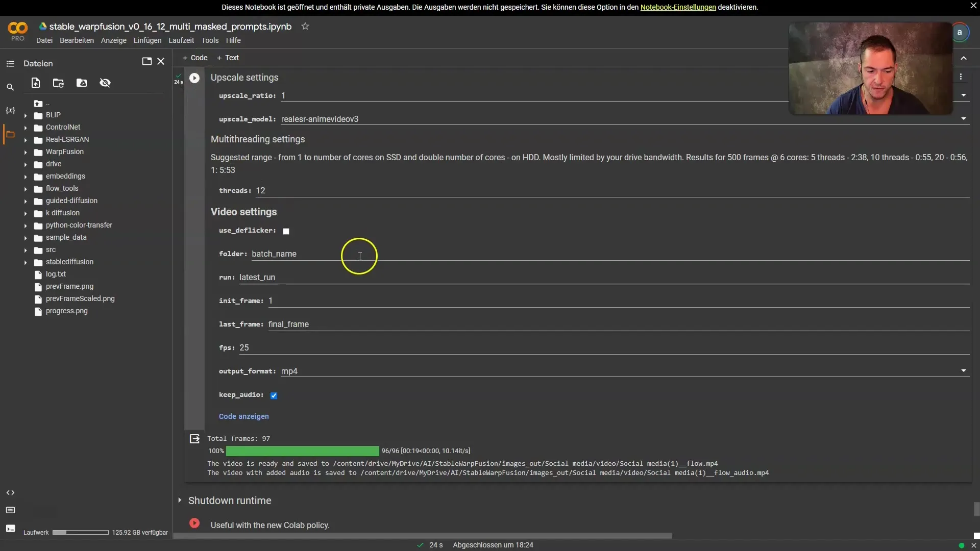980x551 pixels.
Task: Collapse the header with the up chevron
Action: (964, 58)
